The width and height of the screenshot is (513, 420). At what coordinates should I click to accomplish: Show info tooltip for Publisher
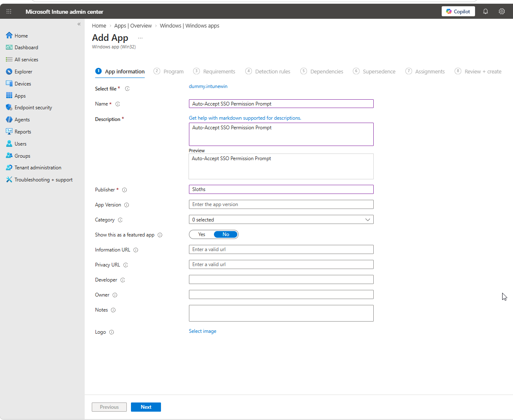[x=124, y=190]
